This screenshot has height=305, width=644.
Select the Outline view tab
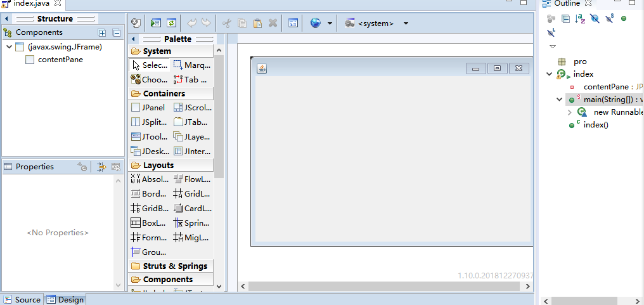pos(567,3)
